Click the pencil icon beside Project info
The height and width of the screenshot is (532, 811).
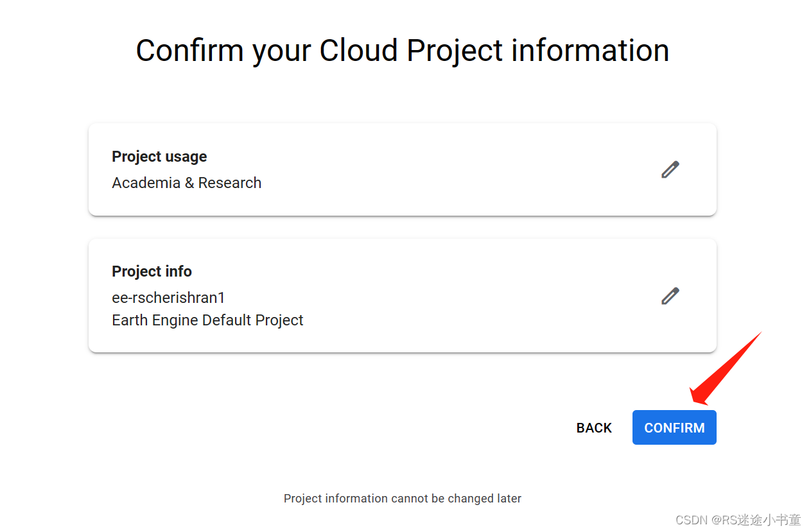670,296
